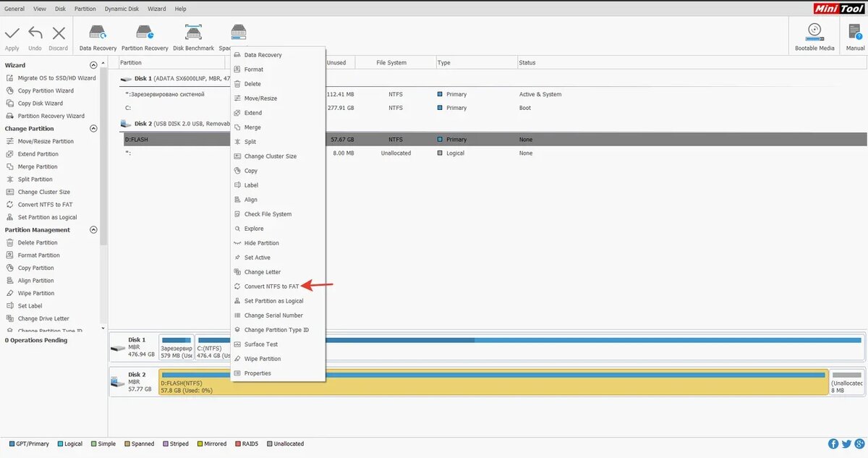Open the General menu

pyautogui.click(x=14, y=9)
